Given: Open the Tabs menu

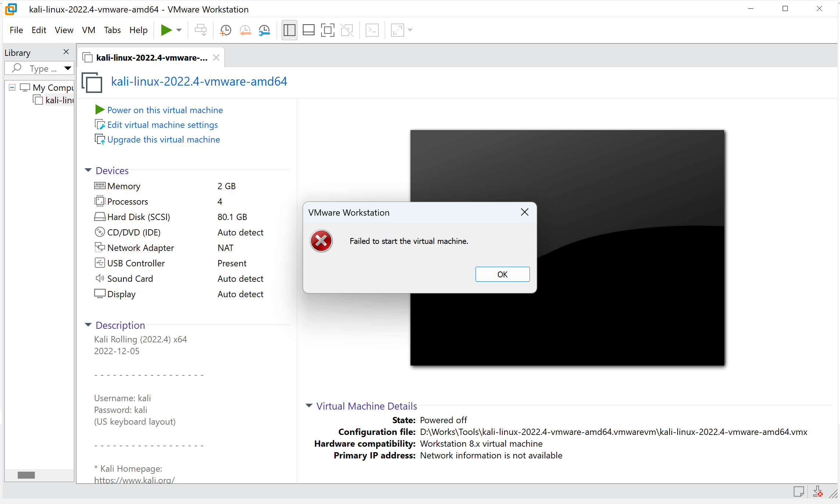Looking at the screenshot, I should 112,30.
